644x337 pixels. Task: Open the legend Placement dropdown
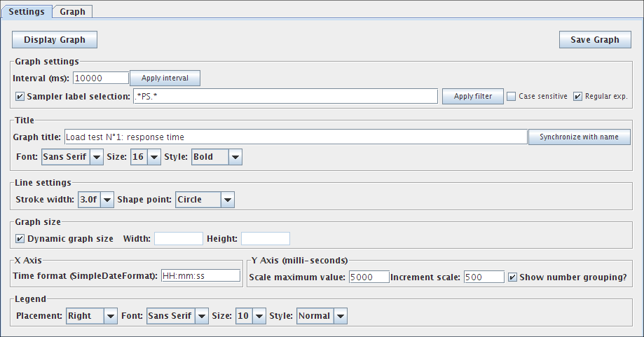(91, 316)
